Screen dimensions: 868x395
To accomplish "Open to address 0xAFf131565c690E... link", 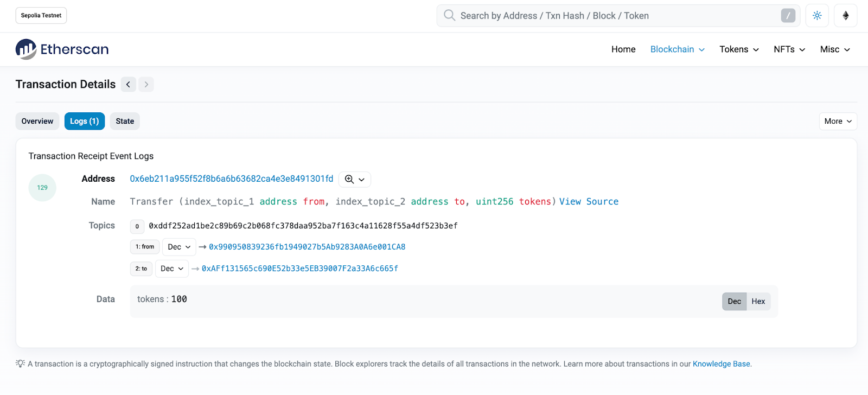I will click(300, 269).
